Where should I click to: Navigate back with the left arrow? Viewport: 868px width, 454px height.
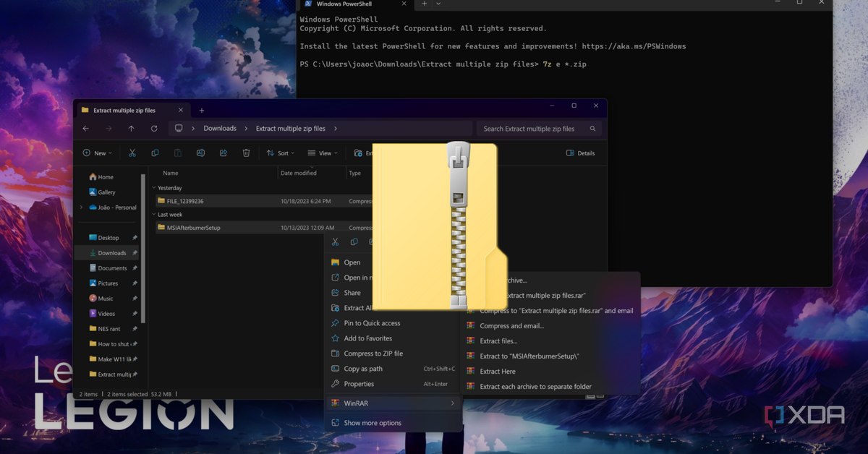click(x=86, y=129)
